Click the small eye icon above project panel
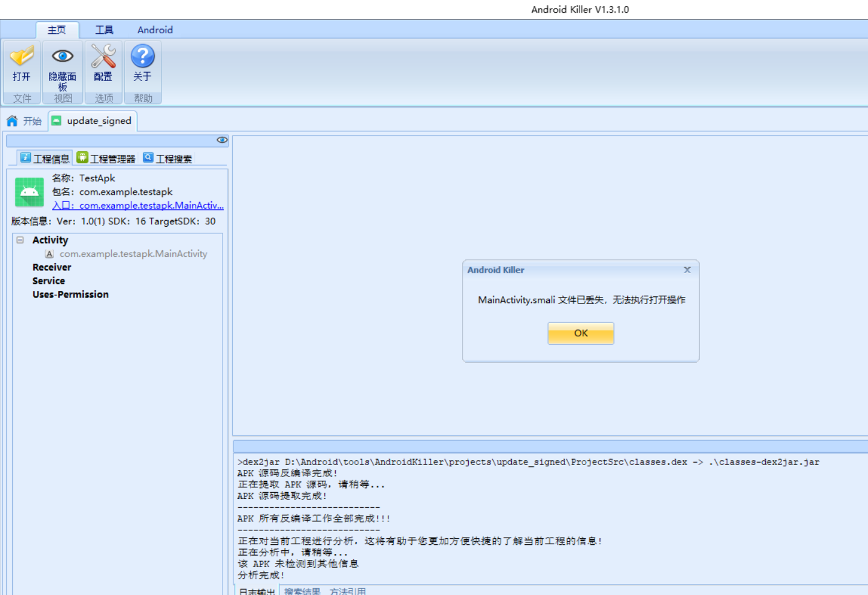Viewport: 868px width, 595px height. click(x=222, y=140)
